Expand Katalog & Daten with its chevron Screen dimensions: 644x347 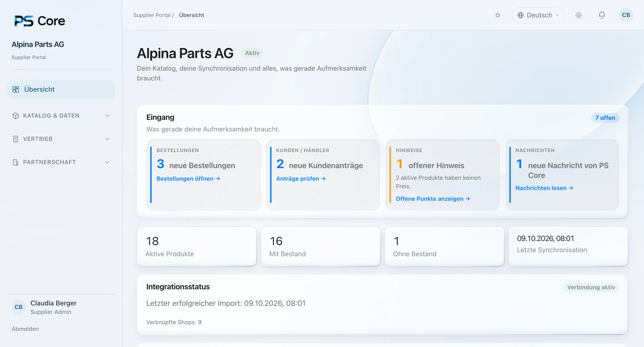[x=107, y=116]
